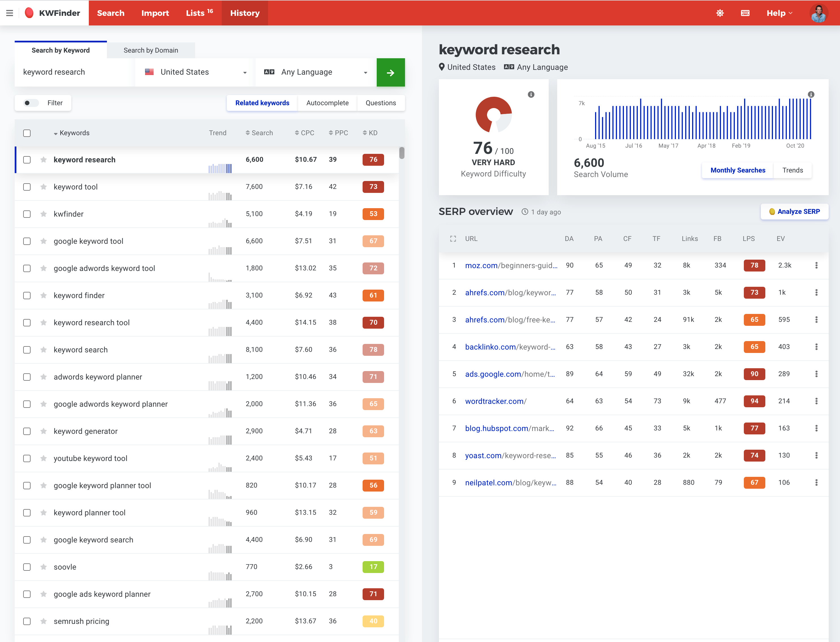Switch to the Autocomplete tab

(328, 103)
